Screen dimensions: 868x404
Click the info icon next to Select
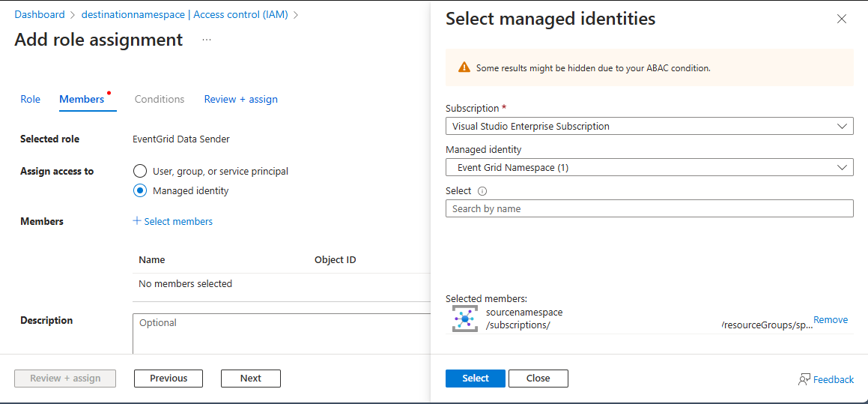[482, 191]
